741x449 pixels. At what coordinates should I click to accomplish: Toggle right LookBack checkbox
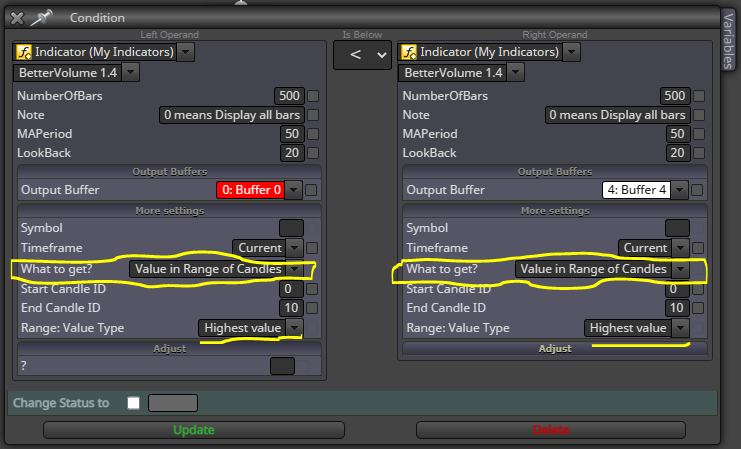point(698,153)
